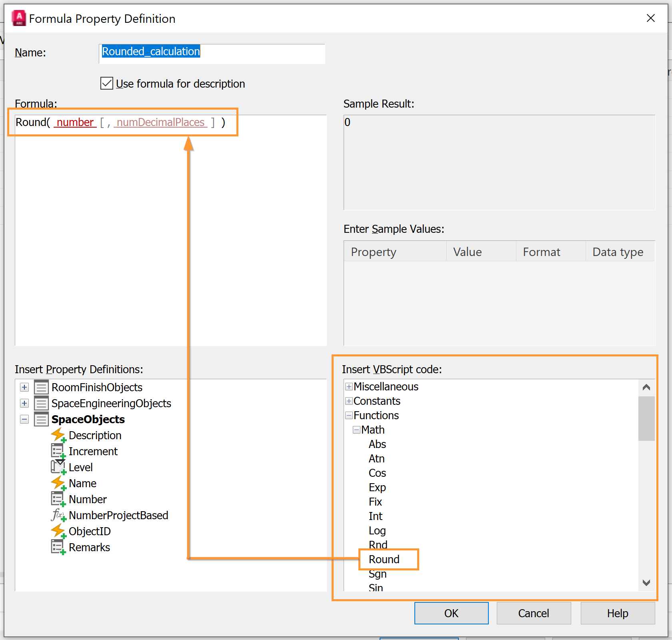Select the Description property icon under SpaceObjects

pos(58,435)
